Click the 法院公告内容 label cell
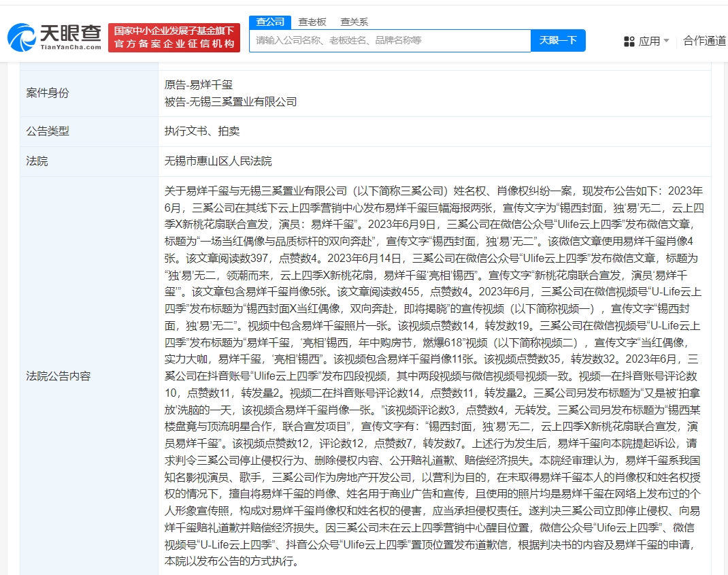This screenshot has height=575, width=728. click(x=89, y=376)
